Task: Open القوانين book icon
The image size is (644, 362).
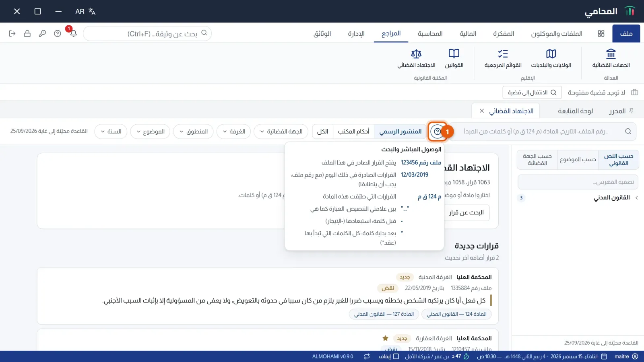Action: pyautogui.click(x=454, y=59)
